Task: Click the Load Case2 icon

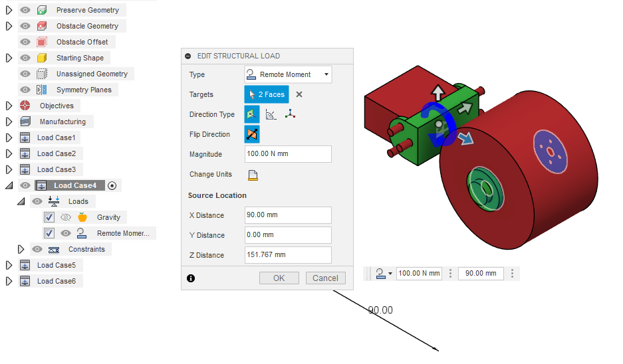Action: pyautogui.click(x=25, y=153)
